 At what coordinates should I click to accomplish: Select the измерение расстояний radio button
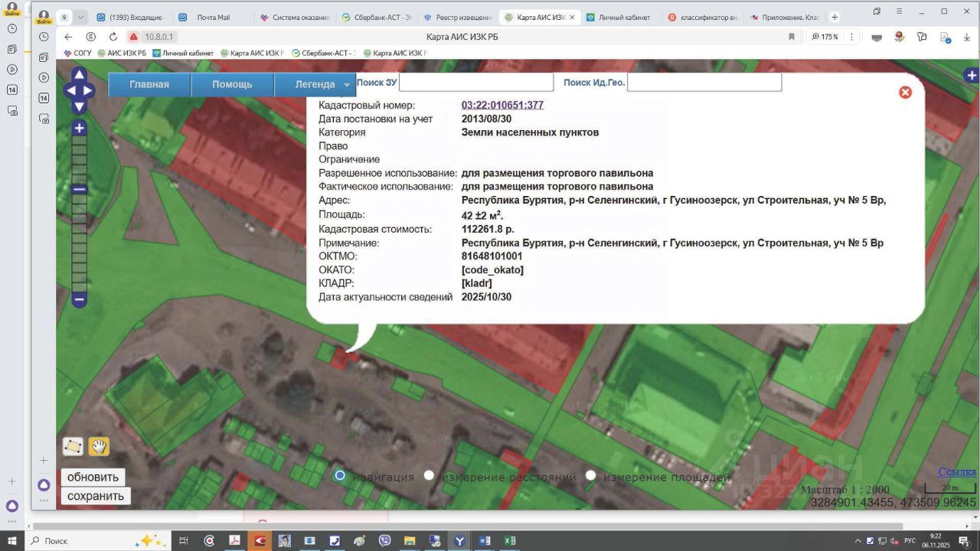pos(429,476)
